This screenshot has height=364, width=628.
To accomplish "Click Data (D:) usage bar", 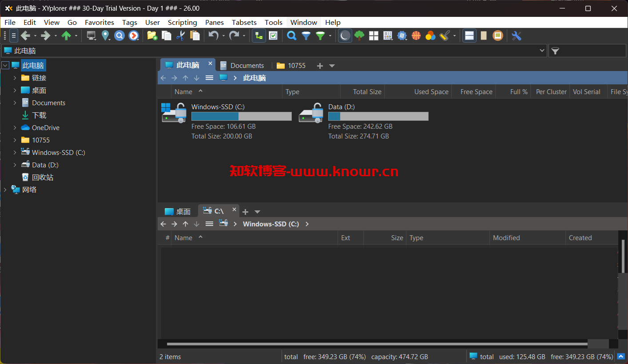I will [378, 116].
